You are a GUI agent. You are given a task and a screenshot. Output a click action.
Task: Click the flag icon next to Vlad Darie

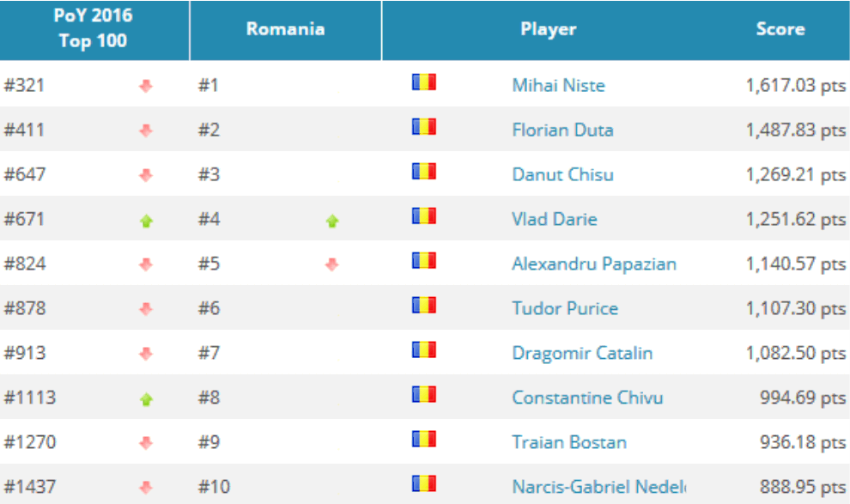[x=424, y=216]
